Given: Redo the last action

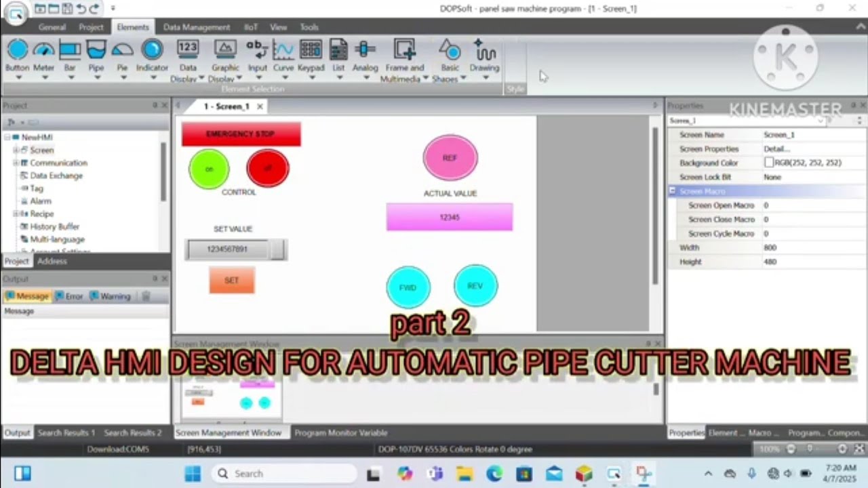Looking at the screenshot, I should click(x=94, y=9).
